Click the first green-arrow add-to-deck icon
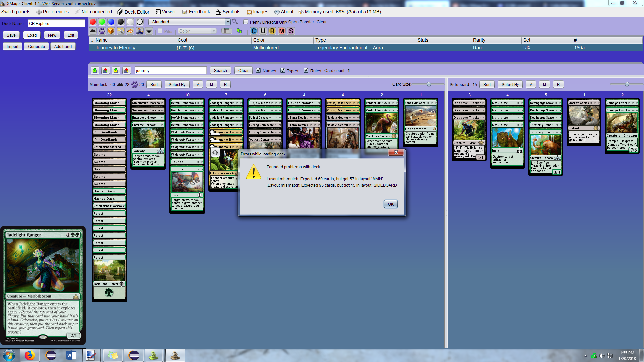 tap(95, 70)
